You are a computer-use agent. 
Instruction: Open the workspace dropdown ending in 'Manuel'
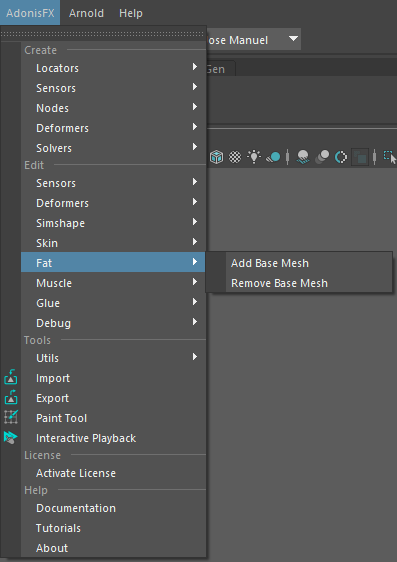click(x=254, y=39)
